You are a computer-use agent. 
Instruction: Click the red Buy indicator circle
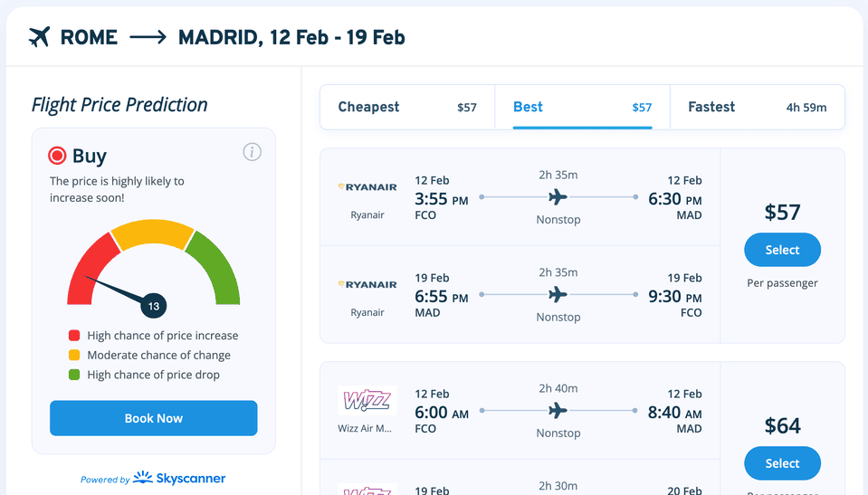pos(58,156)
